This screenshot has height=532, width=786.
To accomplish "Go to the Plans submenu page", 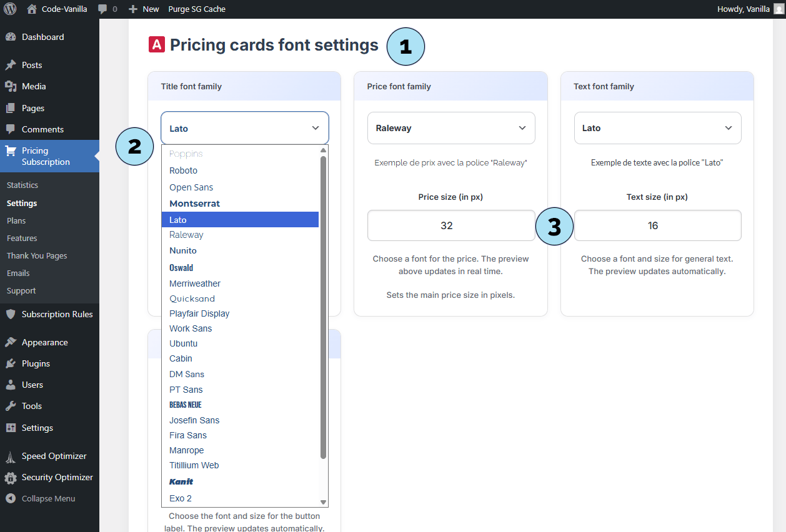I will (16, 220).
